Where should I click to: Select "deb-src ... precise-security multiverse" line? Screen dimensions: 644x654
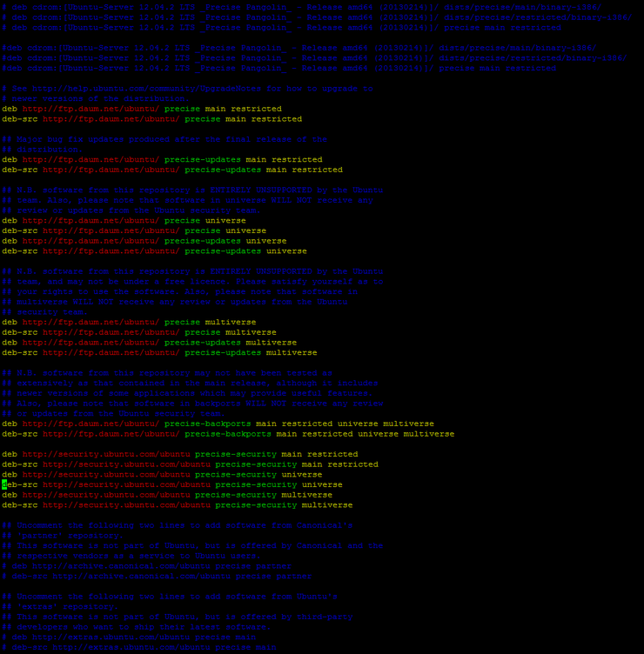tap(178, 505)
